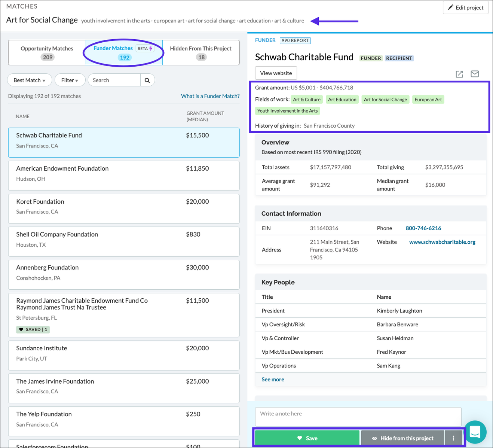Click Edit project button
The image size is (493, 448).
[466, 7]
